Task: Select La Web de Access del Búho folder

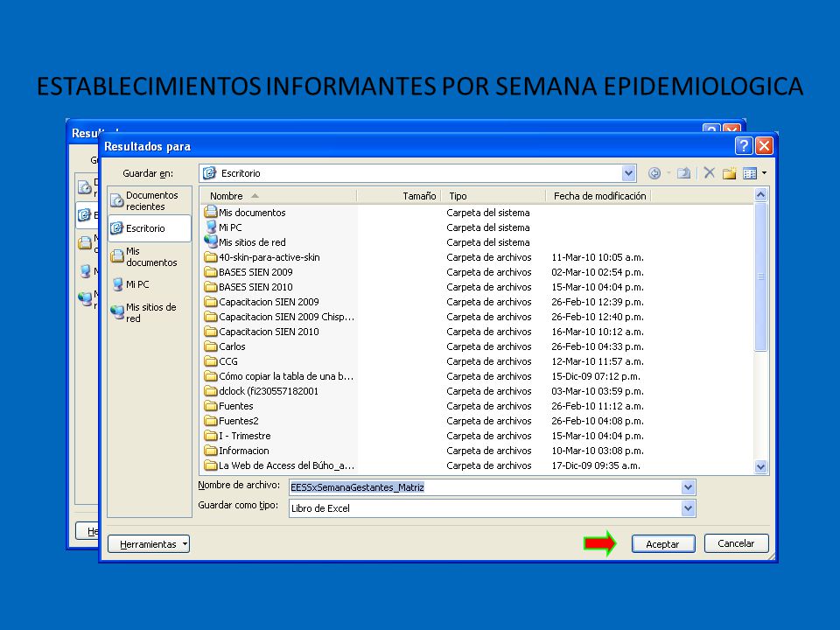Action: [280, 466]
